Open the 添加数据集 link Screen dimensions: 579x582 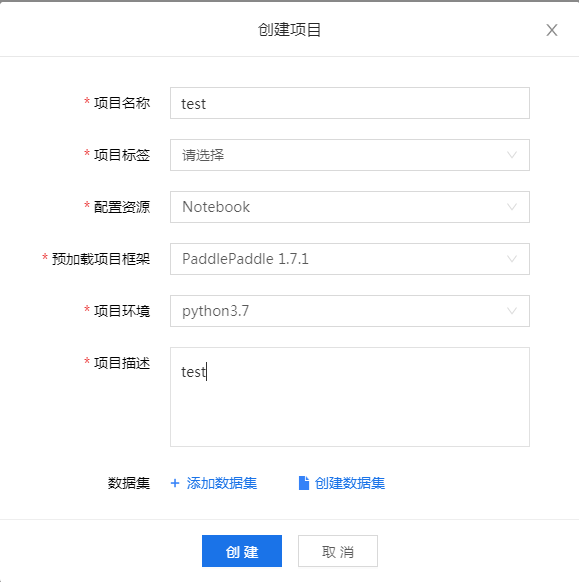click(222, 483)
